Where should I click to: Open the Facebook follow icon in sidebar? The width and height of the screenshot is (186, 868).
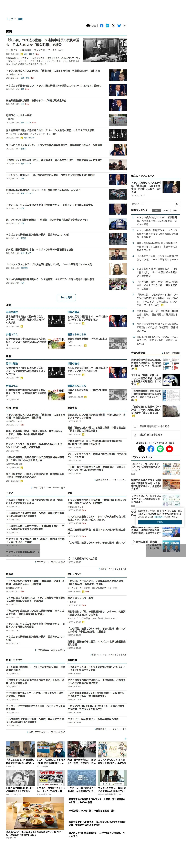[x=151, y=449]
